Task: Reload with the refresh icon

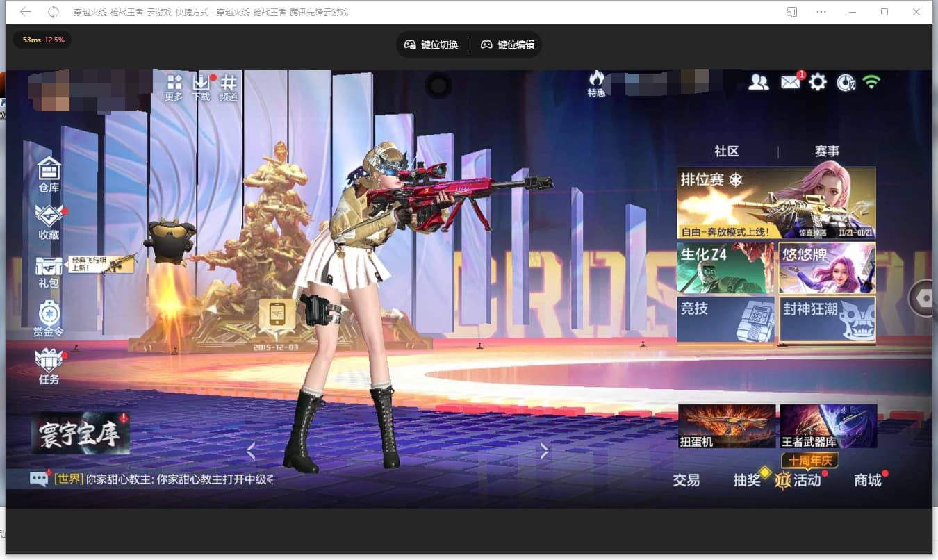Action: 54,12
